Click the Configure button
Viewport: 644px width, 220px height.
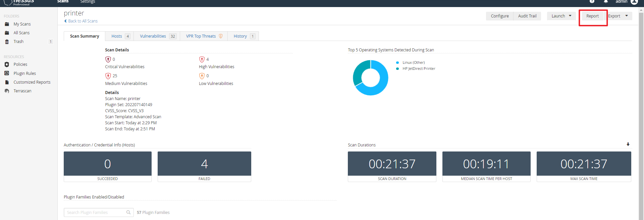(500, 16)
